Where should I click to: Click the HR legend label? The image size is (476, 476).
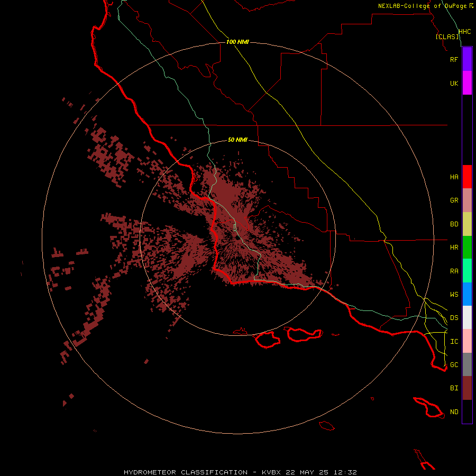click(x=454, y=248)
